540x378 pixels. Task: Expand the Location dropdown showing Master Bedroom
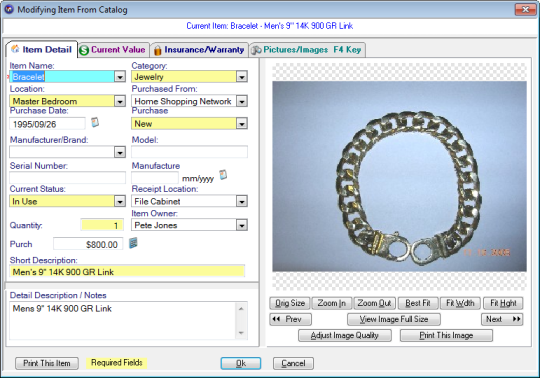[x=120, y=102]
